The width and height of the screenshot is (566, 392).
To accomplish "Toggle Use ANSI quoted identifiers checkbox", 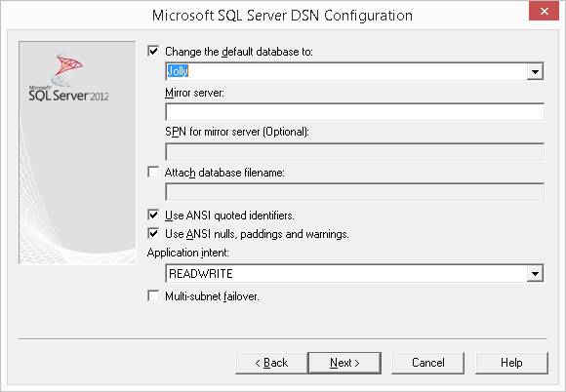I will tap(153, 215).
